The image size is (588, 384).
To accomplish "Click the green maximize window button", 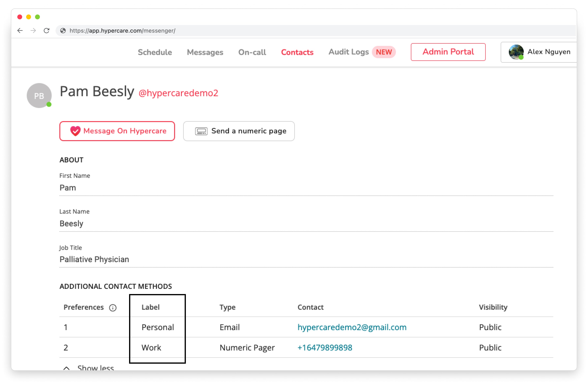I will pyautogui.click(x=37, y=17).
